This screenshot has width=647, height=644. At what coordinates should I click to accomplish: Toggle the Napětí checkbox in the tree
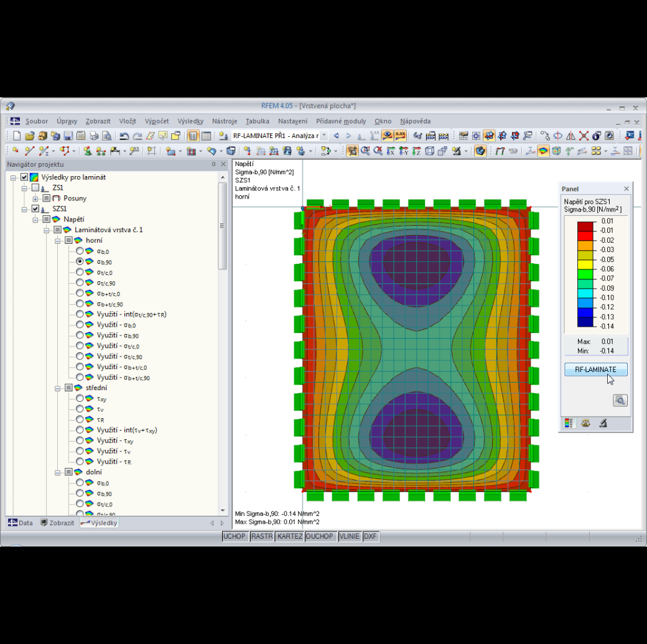tap(47, 219)
